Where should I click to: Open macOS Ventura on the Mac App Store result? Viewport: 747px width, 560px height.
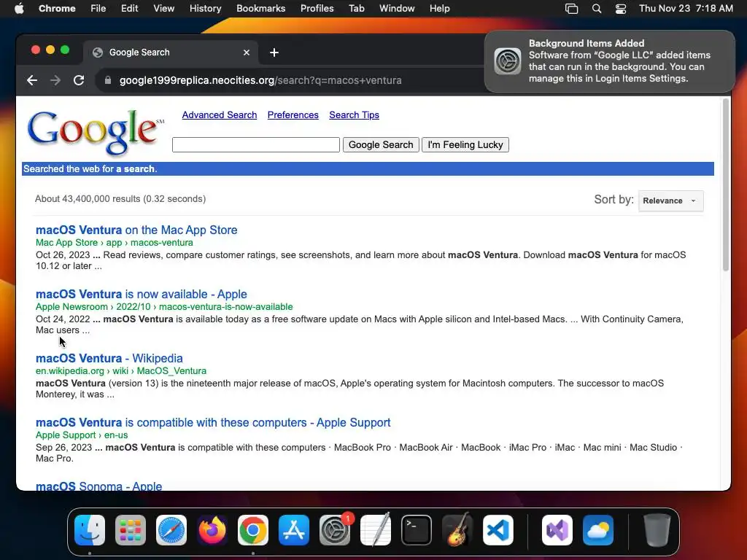pos(136,230)
